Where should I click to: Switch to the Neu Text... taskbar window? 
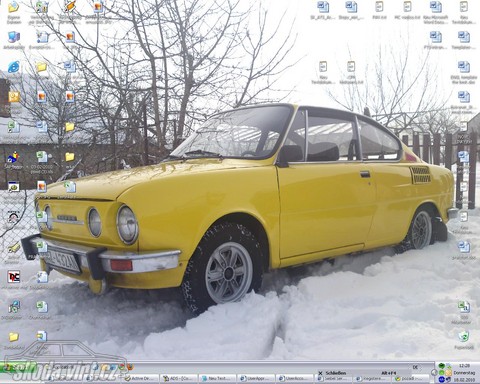pyautogui.click(x=218, y=378)
